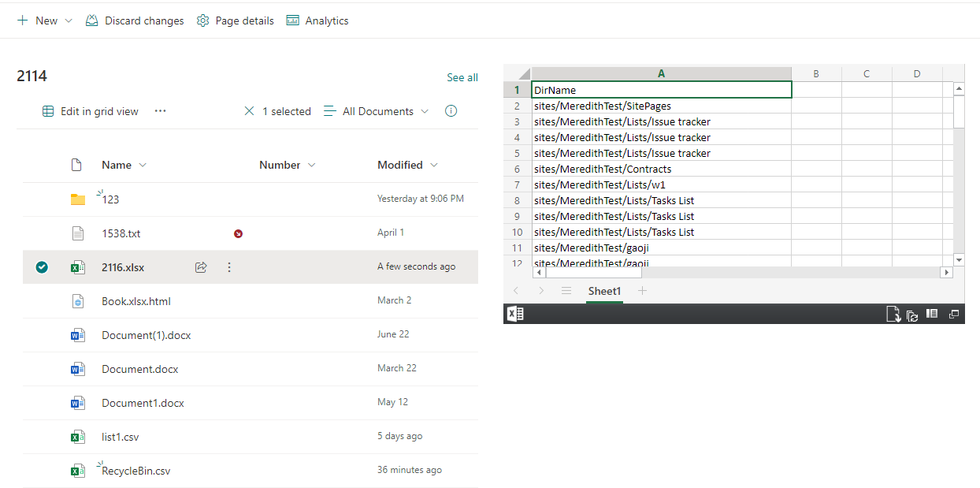The width and height of the screenshot is (980, 488).
Task: Click the Excel file icon for 2116.xlsx
Action: 77,267
